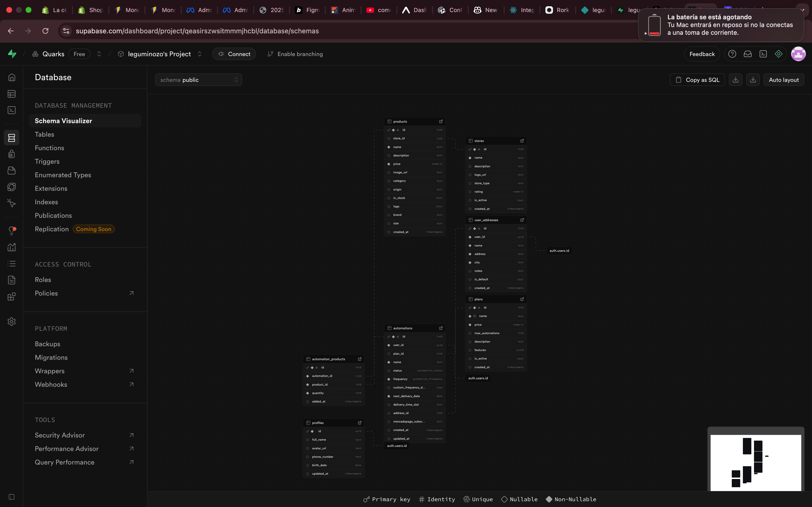Go to Enumerated Types menu item
This screenshot has width=812, height=507.
coord(63,175)
